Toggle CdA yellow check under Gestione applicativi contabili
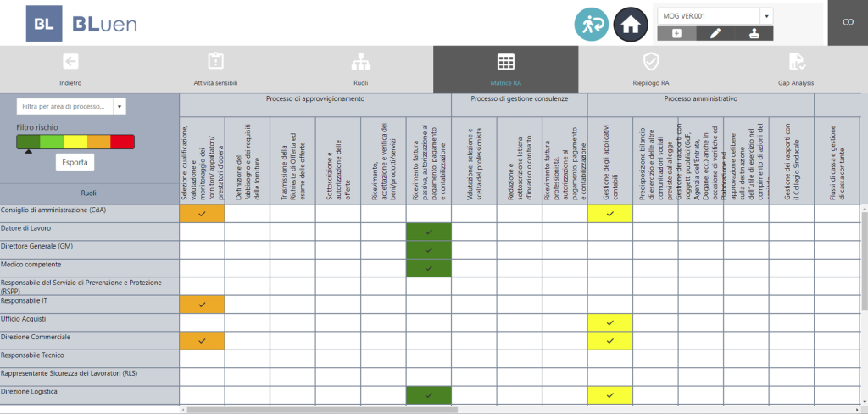This screenshot has width=868, height=414. 610,214
